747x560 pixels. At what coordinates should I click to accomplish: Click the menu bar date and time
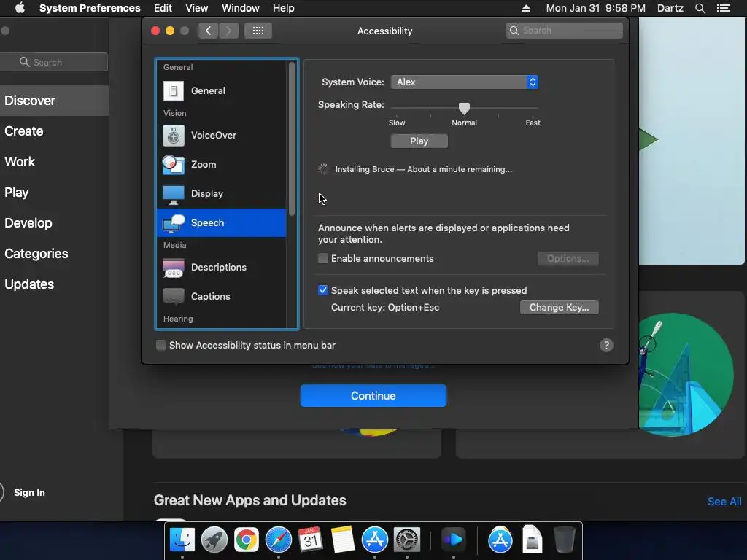[595, 8]
